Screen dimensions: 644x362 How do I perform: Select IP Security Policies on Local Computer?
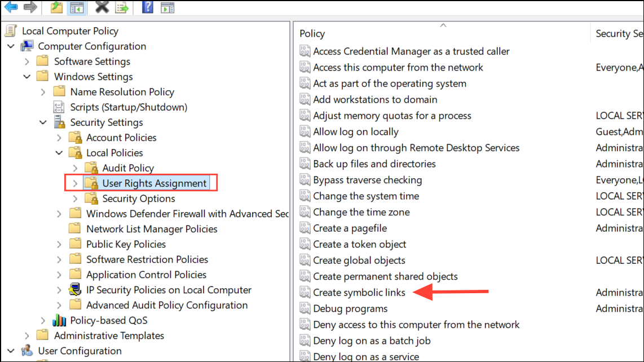click(x=169, y=290)
